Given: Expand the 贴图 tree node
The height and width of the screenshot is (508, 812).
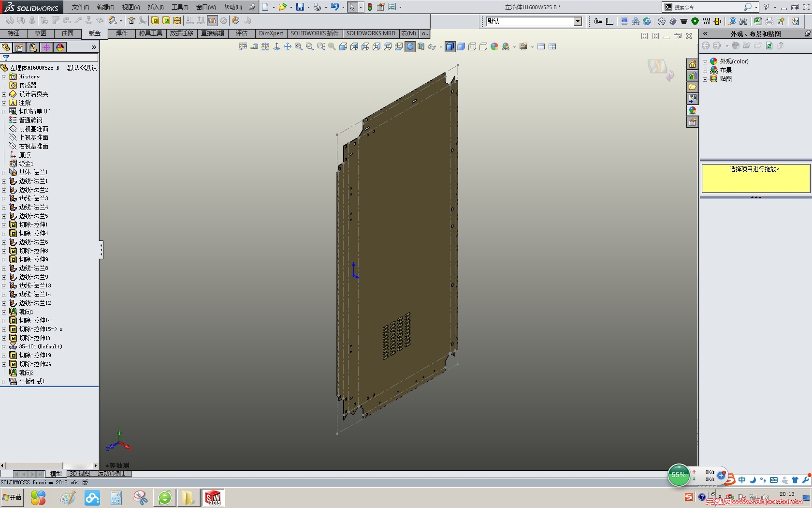Looking at the screenshot, I should click(705, 79).
